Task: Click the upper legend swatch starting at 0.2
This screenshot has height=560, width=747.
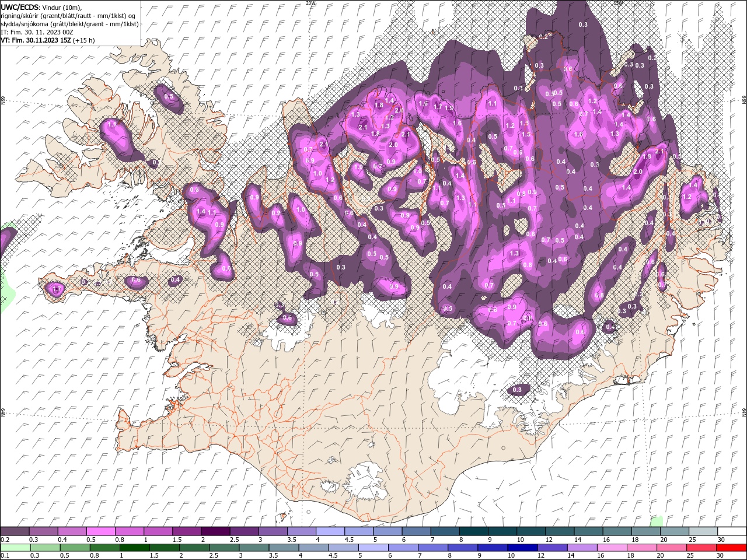Action: [15, 531]
